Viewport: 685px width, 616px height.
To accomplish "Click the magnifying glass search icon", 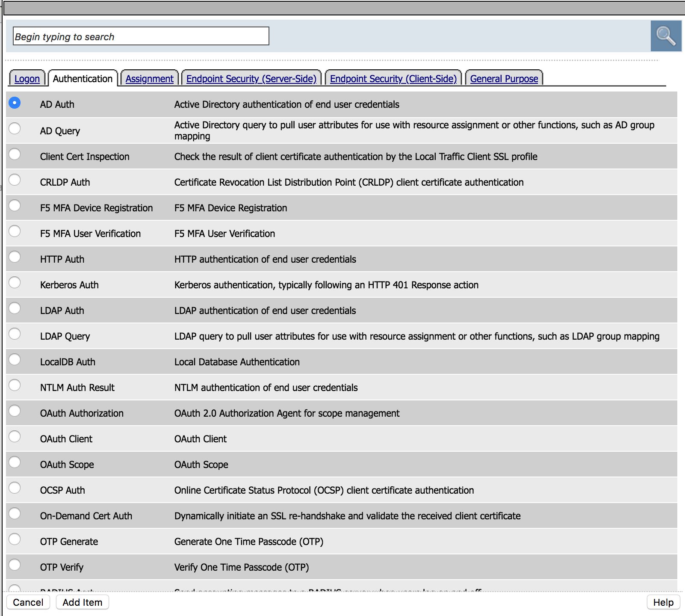I will (x=666, y=36).
